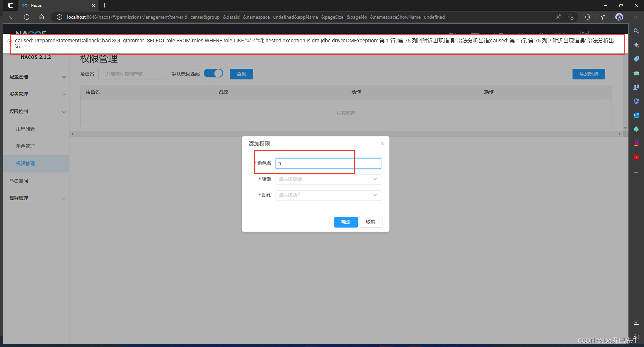Expand 集群管理 menu chevron
The width and height of the screenshot is (644, 347).
click(x=64, y=199)
